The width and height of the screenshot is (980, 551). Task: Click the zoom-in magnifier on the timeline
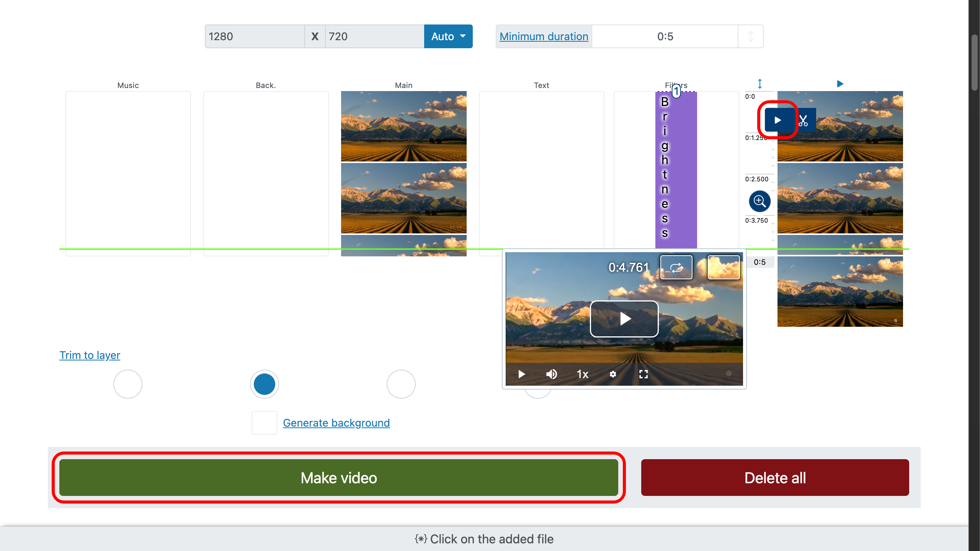click(759, 201)
